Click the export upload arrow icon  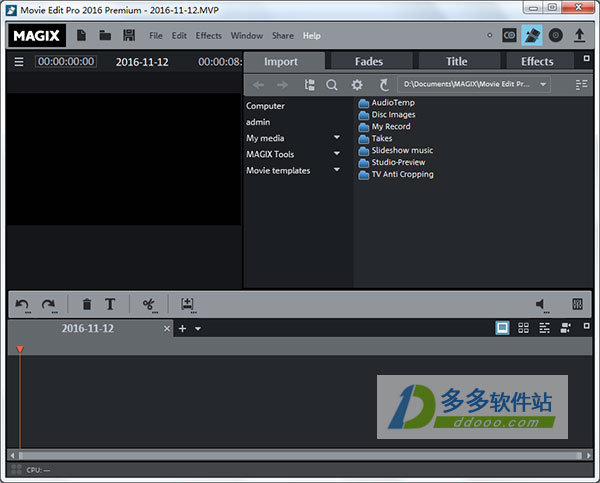coord(579,36)
